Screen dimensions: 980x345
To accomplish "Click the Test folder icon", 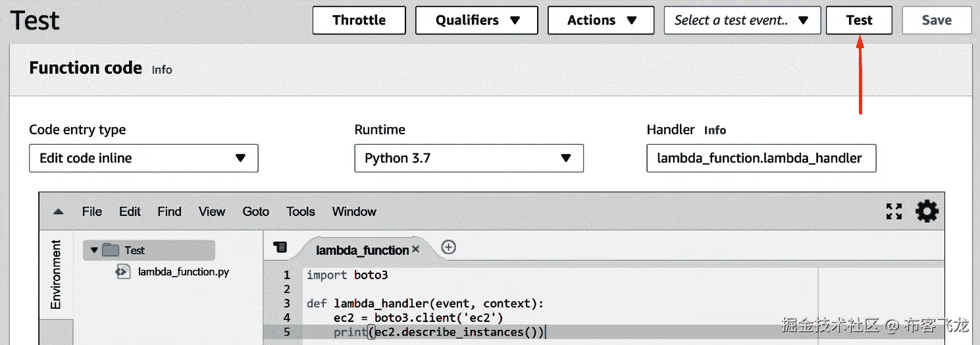I will 110,250.
